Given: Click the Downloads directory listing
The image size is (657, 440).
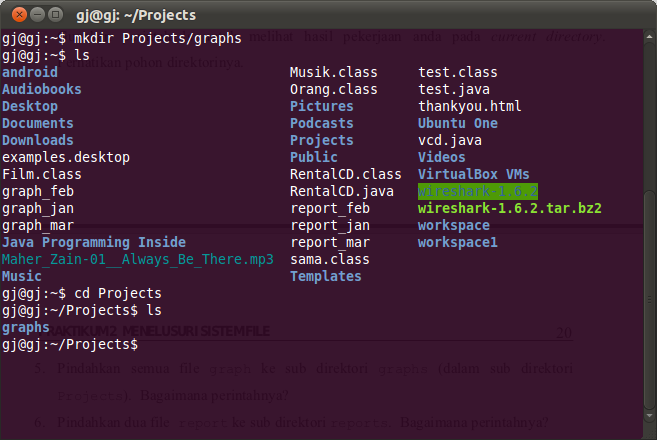Looking at the screenshot, I should click(38, 140).
